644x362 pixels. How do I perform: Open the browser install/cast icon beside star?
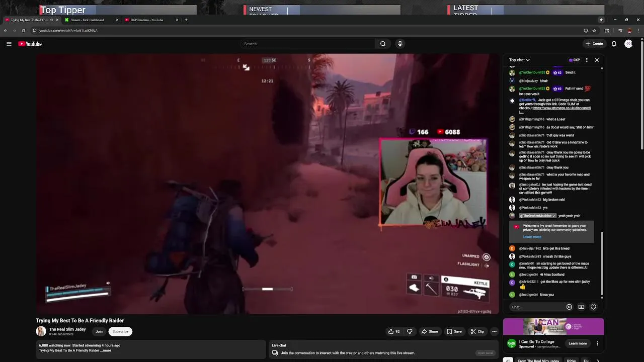(586, 31)
